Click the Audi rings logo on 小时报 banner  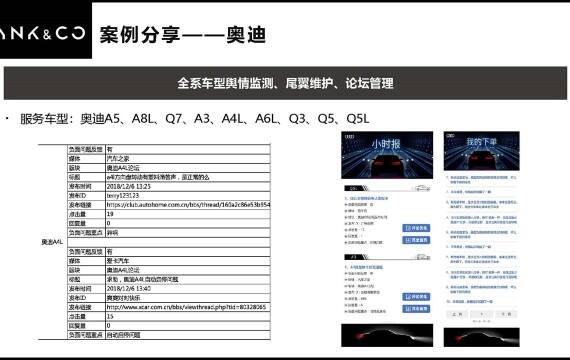tap(349, 136)
